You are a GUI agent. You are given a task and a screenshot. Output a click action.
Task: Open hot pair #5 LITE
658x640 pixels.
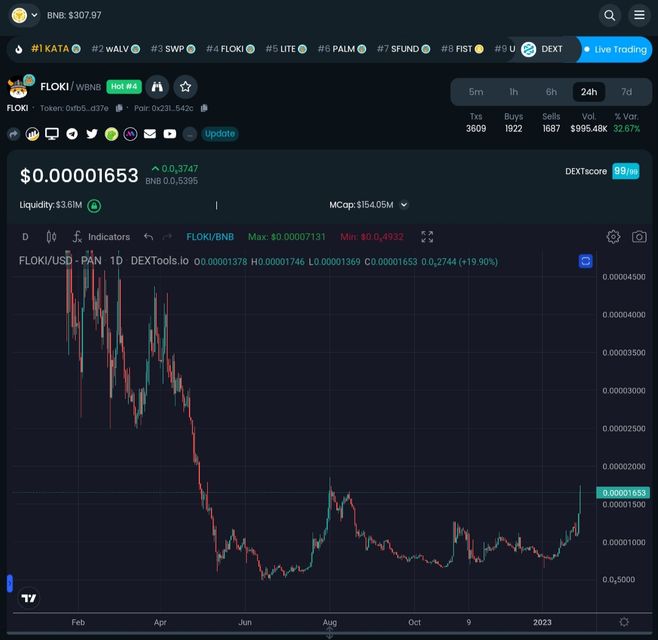point(286,49)
